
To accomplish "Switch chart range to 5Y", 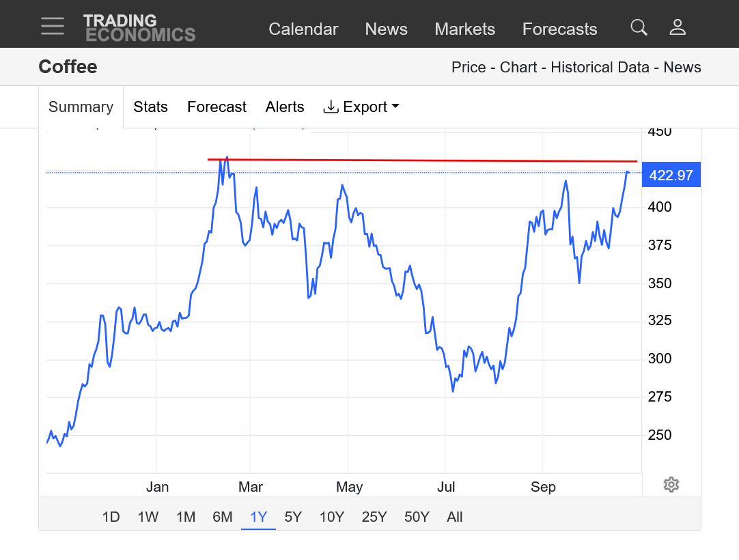I will pyautogui.click(x=293, y=517).
